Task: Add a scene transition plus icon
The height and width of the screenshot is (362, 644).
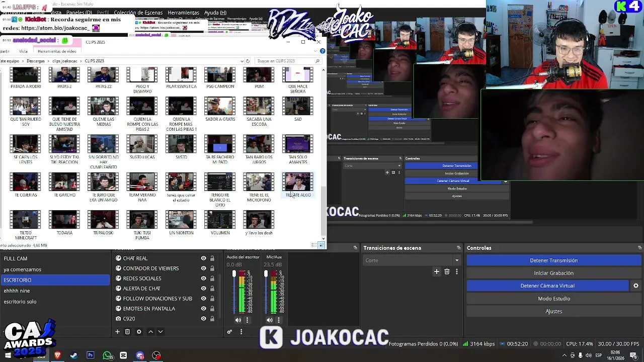Action: [437, 271]
